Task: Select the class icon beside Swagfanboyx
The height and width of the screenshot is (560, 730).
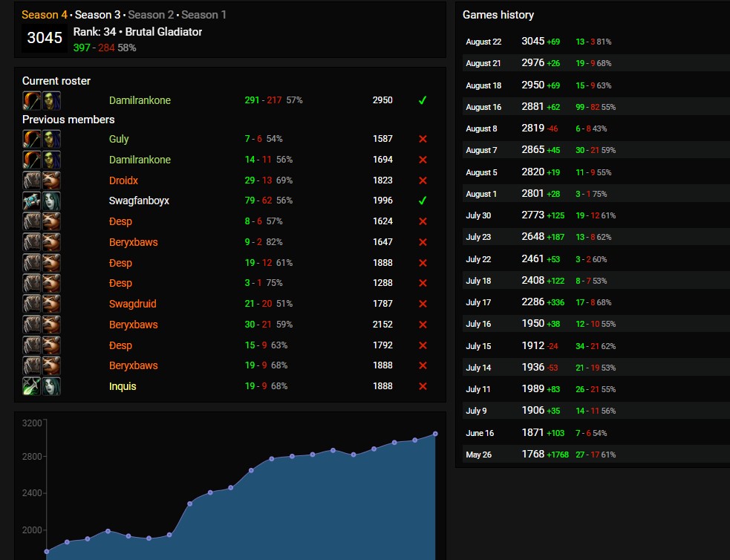Action: [x=32, y=201]
